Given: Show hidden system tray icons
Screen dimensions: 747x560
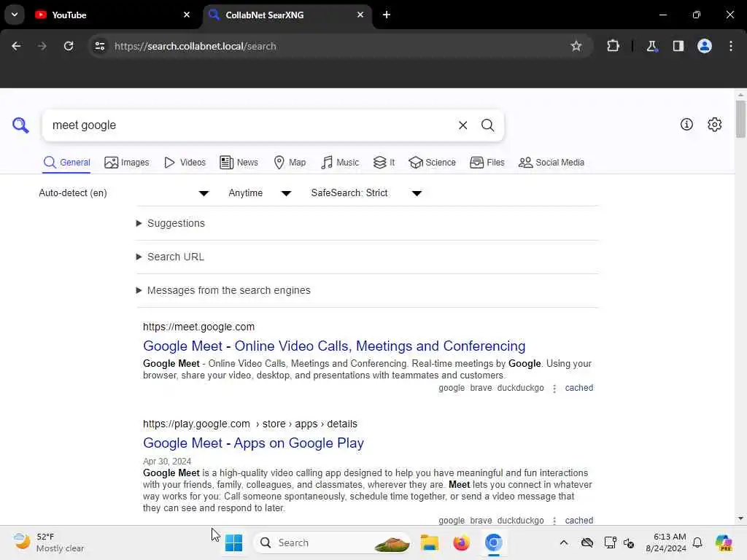Looking at the screenshot, I should click(564, 542).
